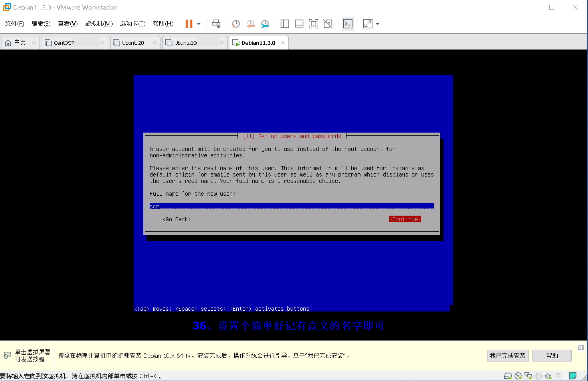Open the snapshot manager

coord(265,24)
